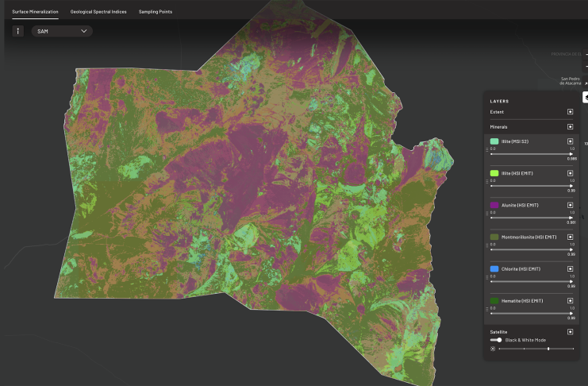The width and height of the screenshot is (588, 386).
Task: Open the SAM method dropdown
Action: [x=62, y=31]
